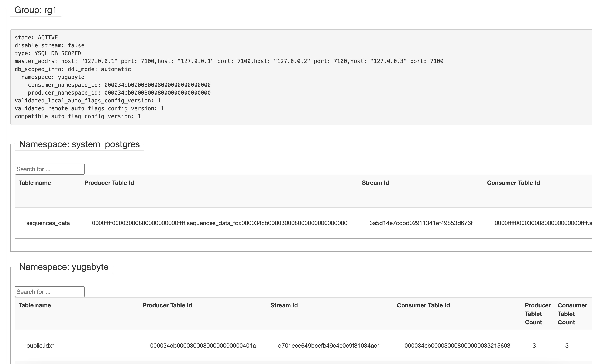Screen dimensions: 592x364
Task: Click Consumer Tablet Count column header
Action: [572, 314]
